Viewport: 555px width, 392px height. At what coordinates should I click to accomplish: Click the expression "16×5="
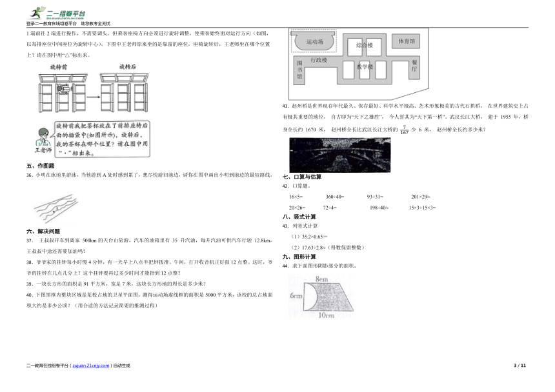pyautogui.click(x=296, y=197)
